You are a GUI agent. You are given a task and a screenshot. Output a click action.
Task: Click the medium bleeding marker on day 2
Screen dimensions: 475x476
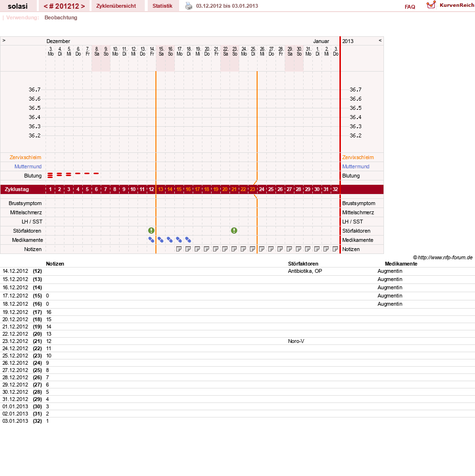click(59, 175)
